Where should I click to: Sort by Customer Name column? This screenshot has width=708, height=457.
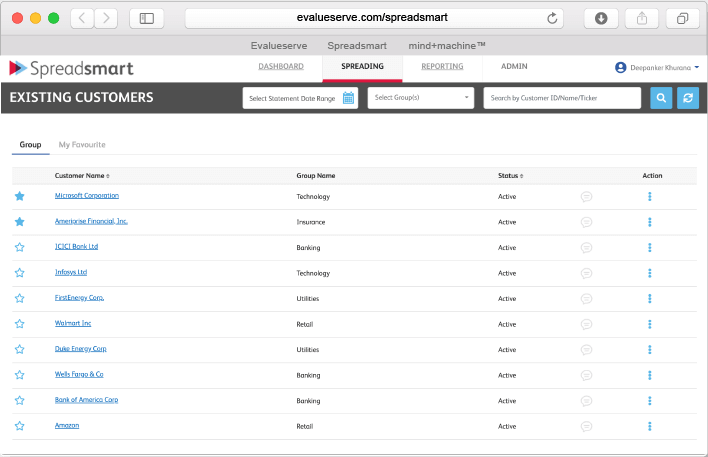(x=82, y=176)
